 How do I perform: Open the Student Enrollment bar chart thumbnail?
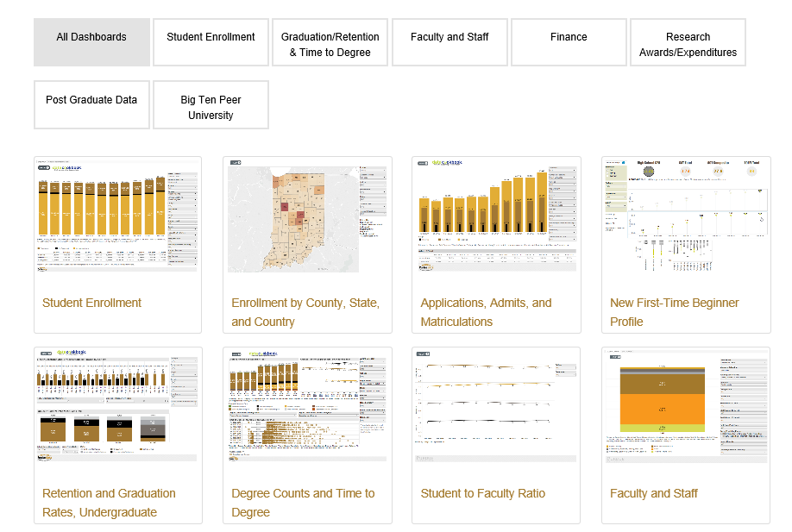pos(117,216)
